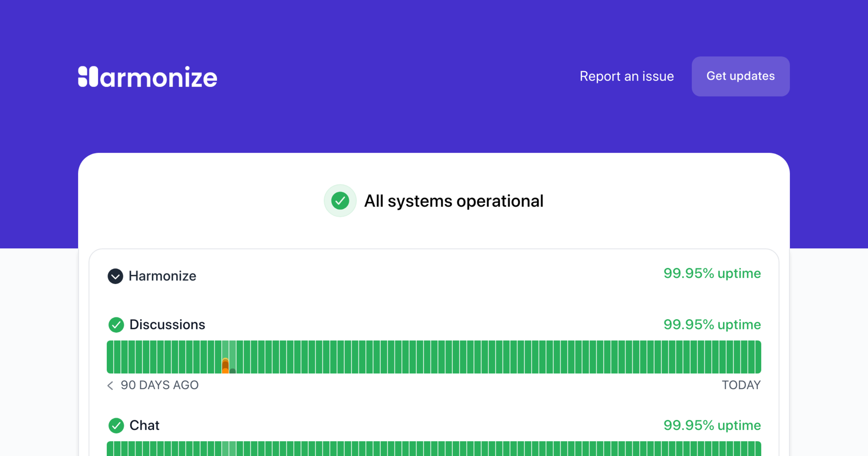Click the leftmost bar in the Discussions uptime bar chart
This screenshot has height=456, width=868.
tap(109, 356)
